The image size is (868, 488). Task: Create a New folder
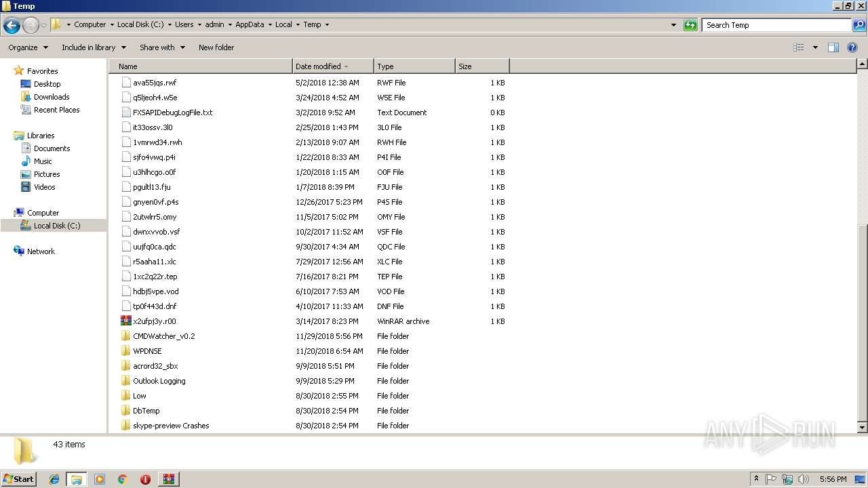216,47
